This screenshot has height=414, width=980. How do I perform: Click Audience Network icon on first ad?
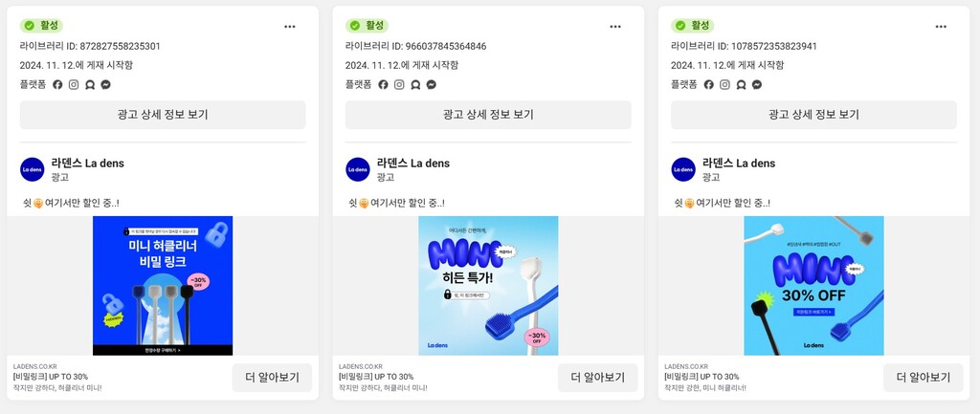90,84
